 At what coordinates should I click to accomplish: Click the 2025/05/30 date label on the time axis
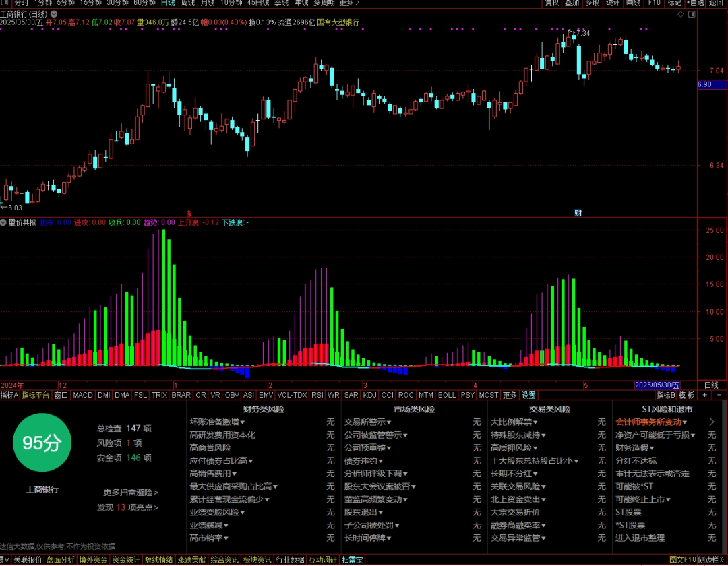tap(657, 385)
